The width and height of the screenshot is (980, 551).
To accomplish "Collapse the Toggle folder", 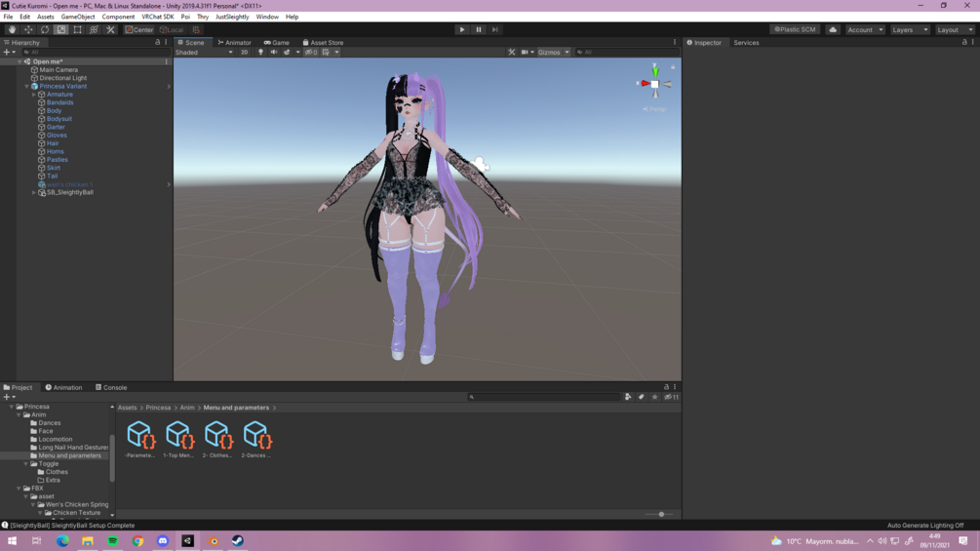I will click(x=25, y=463).
